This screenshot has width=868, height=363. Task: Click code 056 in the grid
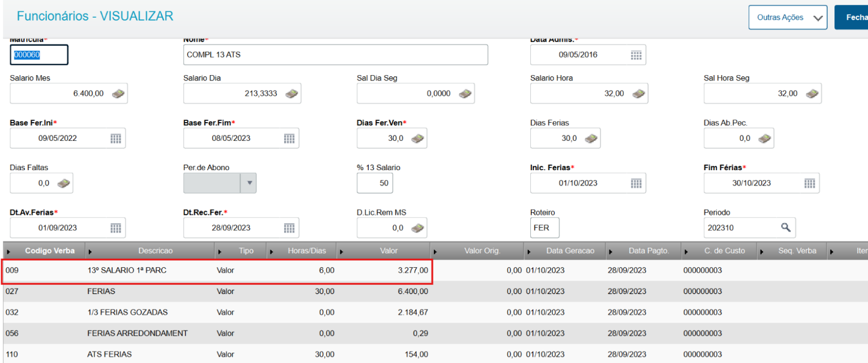tap(12, 333)
